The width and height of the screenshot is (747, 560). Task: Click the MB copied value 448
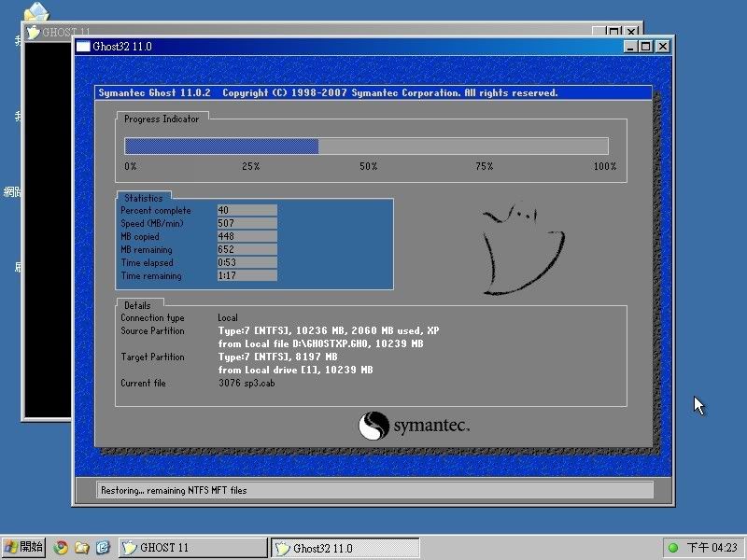(x=247, y=236)
